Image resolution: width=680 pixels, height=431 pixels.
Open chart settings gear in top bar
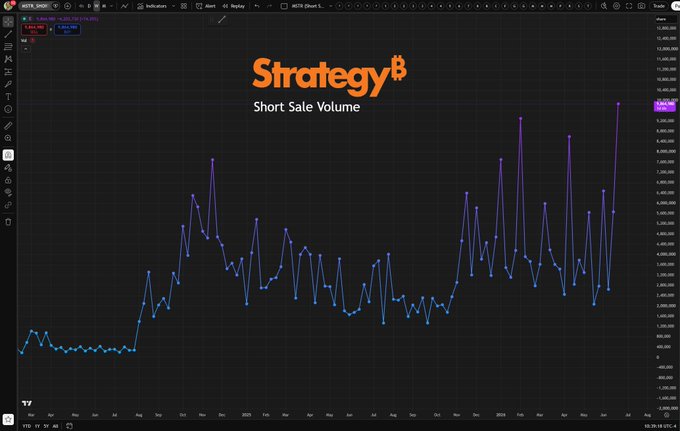point(616,6)
